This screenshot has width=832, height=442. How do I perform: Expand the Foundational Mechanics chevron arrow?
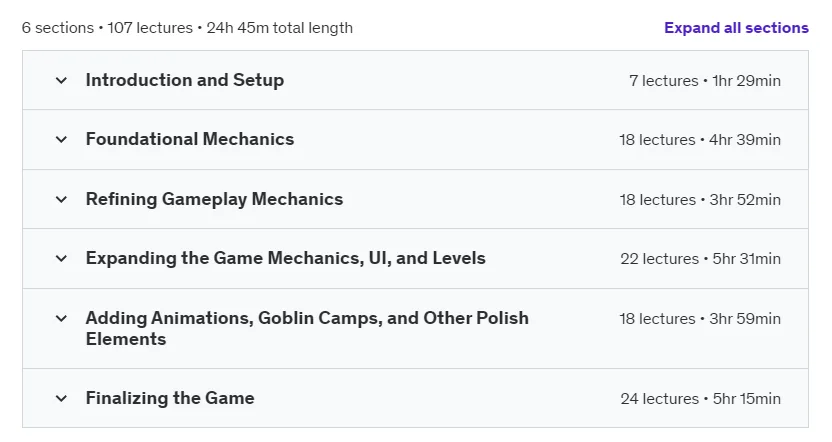[x=62, y=140]
